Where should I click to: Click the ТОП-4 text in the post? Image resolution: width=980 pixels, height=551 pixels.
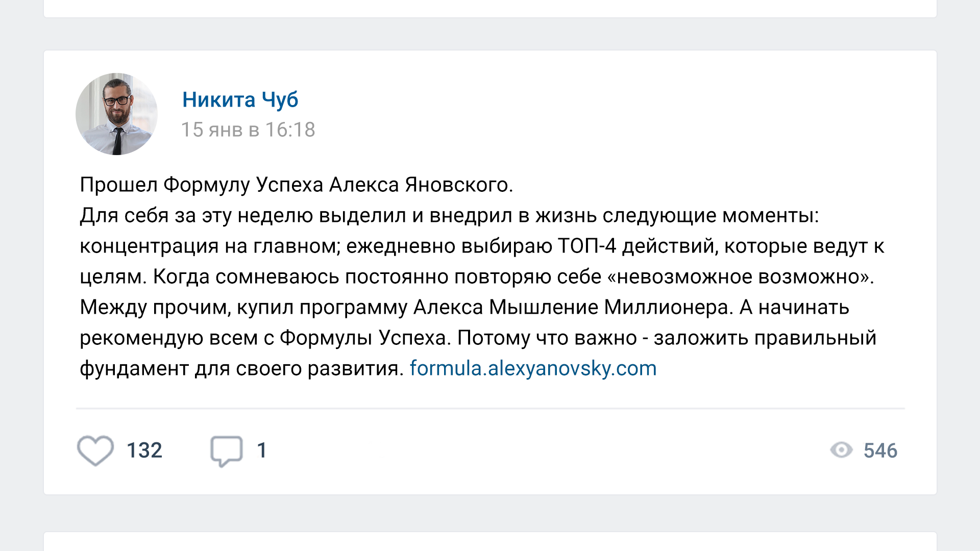coord(586,246)
